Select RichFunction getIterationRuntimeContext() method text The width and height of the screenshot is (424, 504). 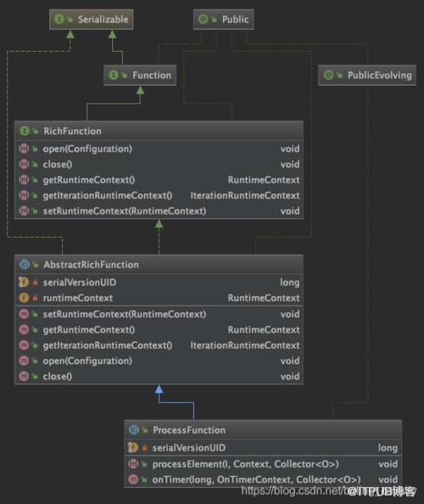[108, 195]
